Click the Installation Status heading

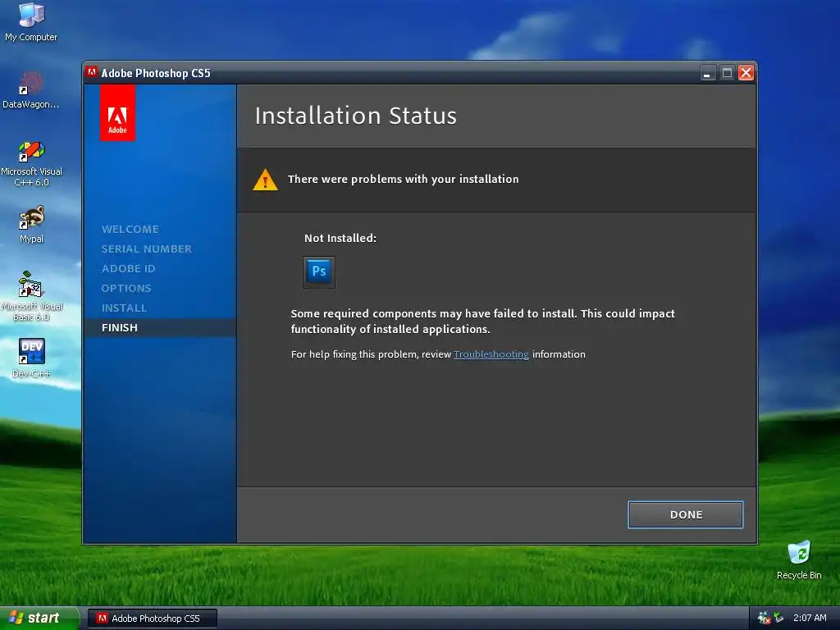pyautogui.click(x=356, y=116)
